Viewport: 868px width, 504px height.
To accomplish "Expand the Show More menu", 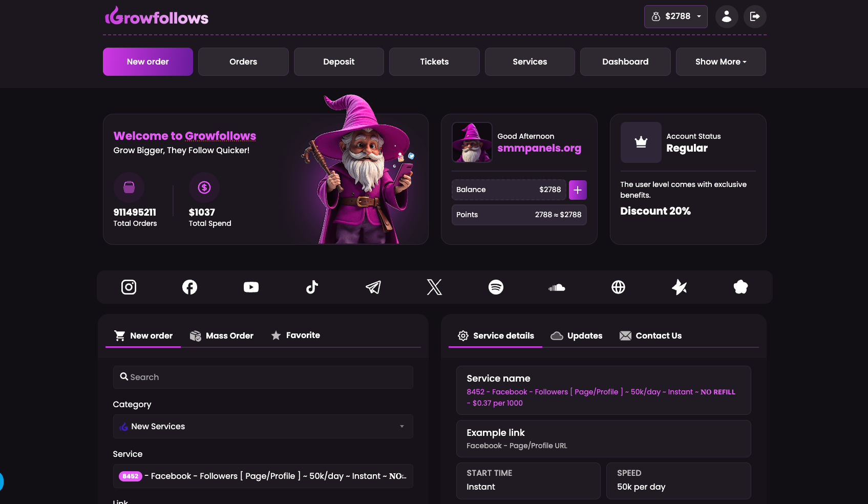I will pyautogui.click(x=721, y=61).
